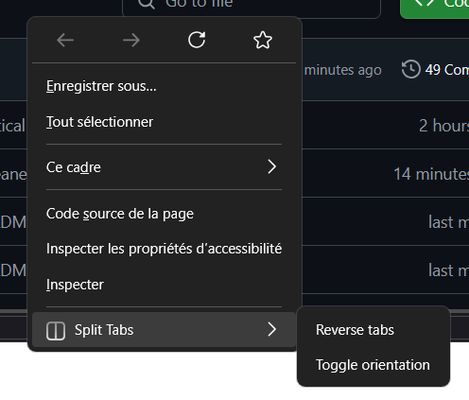
Task: Click the code brackets icon on green button
Action: click(x=425, y=3)
